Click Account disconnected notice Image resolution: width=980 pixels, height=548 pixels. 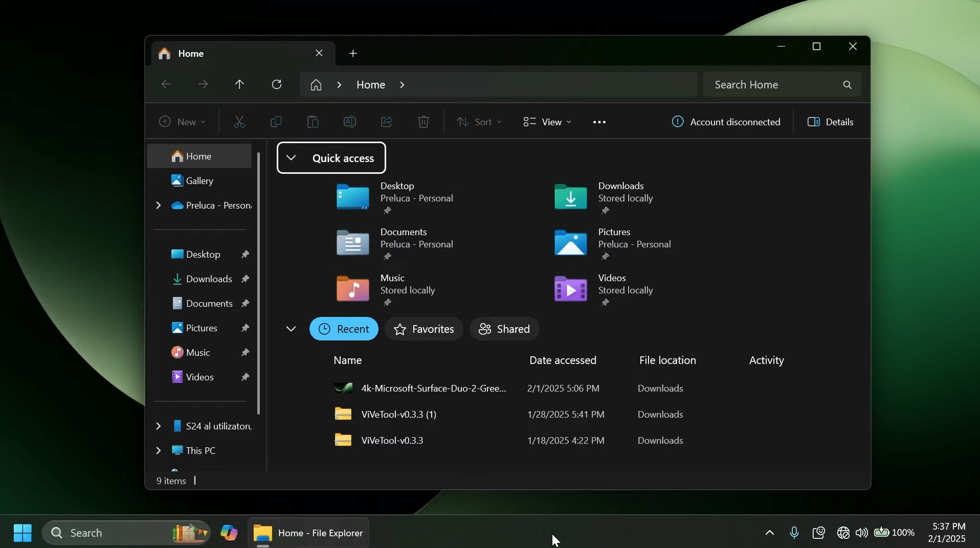pyautogui.click(x=726, y=122)
